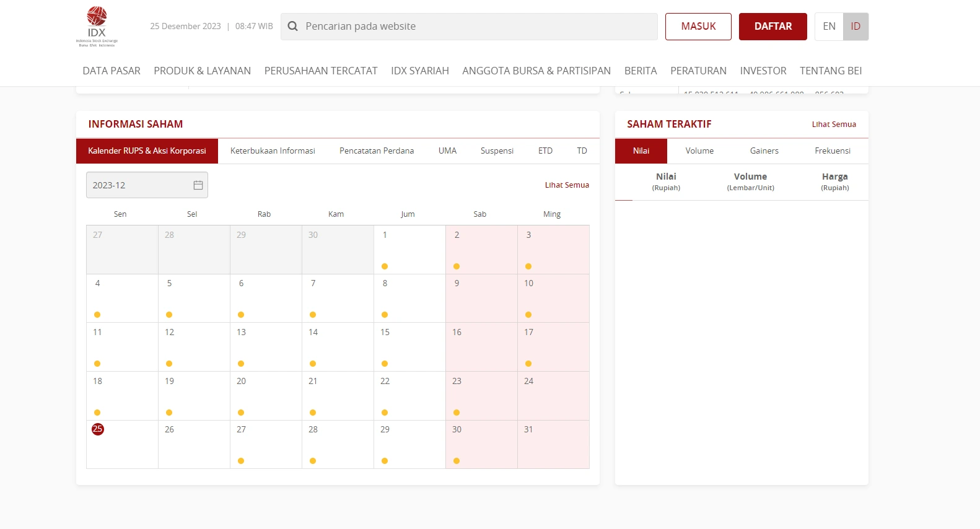The image size is (980, 529).
Task: Select Nilai tab in Saham Teraktif
Action: [641, 151]
